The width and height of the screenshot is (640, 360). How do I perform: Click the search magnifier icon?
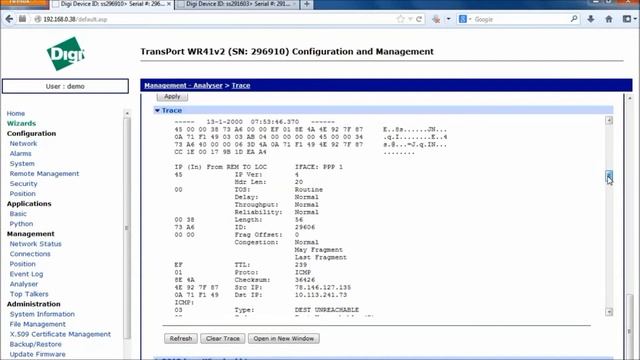click(x=574, y=19)
